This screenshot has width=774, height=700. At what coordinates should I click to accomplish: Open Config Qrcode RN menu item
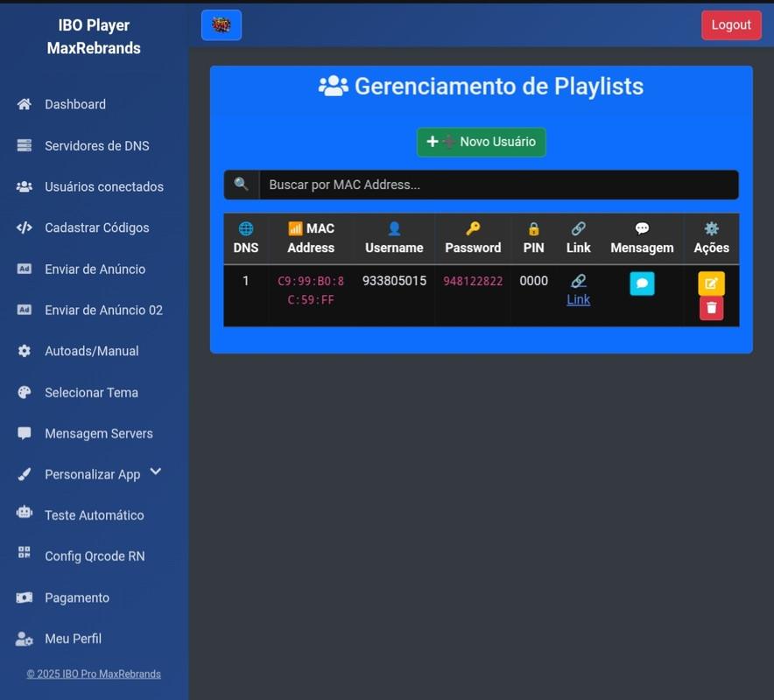coord(94,556)
